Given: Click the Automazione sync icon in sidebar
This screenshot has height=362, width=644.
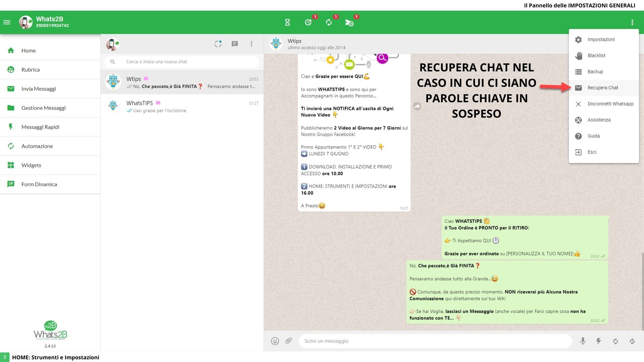Looking at the screenshot, I should coord(11,146).
